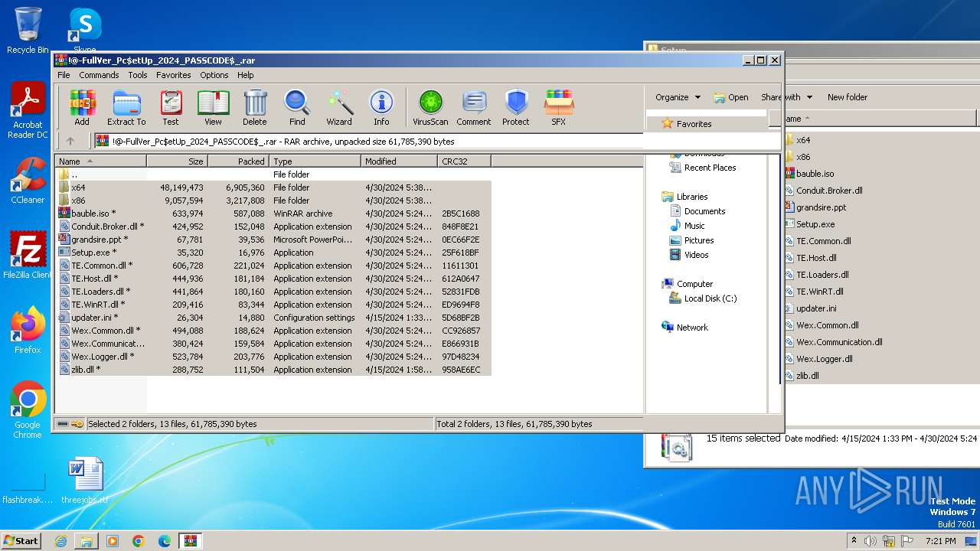Select the x86 folder row in archive
This screenshot has height=551, width=980.
click(274, 201)
